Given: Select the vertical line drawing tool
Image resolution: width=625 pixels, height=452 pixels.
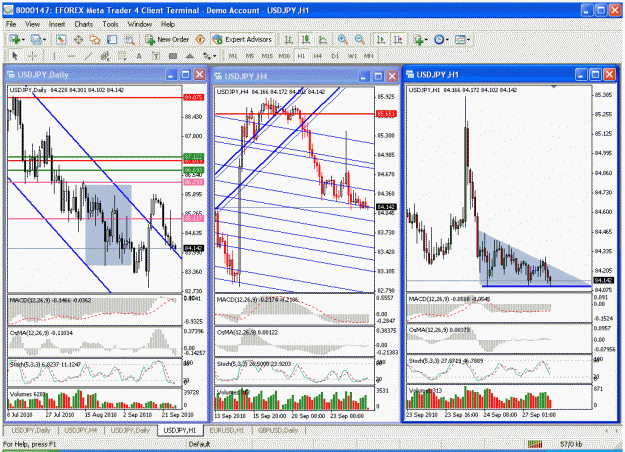Looking at the screenshot, I should [54, 56].
